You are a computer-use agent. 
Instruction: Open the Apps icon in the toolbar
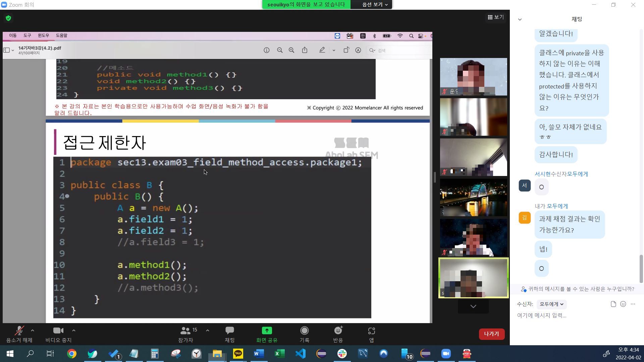371,334
